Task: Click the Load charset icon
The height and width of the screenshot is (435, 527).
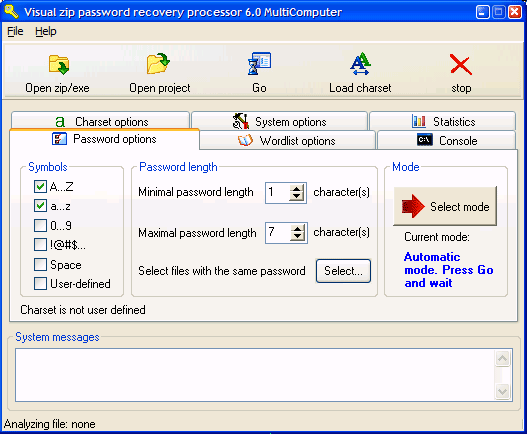Action: [360, 63]
